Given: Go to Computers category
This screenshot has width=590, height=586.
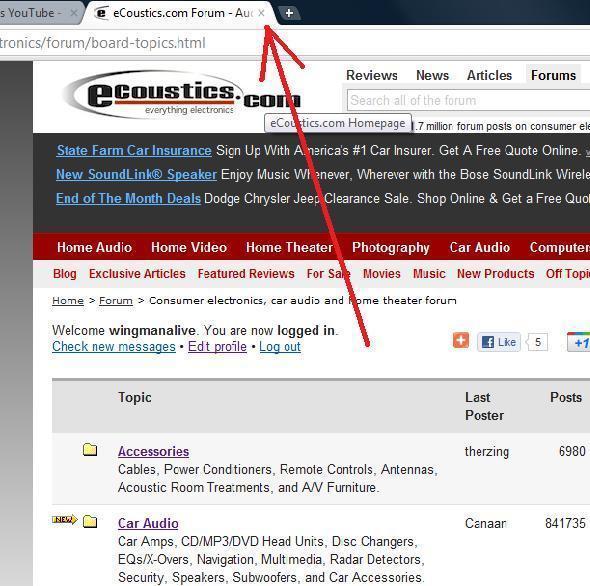Looking at the screenshot, I should pos(560,247).
